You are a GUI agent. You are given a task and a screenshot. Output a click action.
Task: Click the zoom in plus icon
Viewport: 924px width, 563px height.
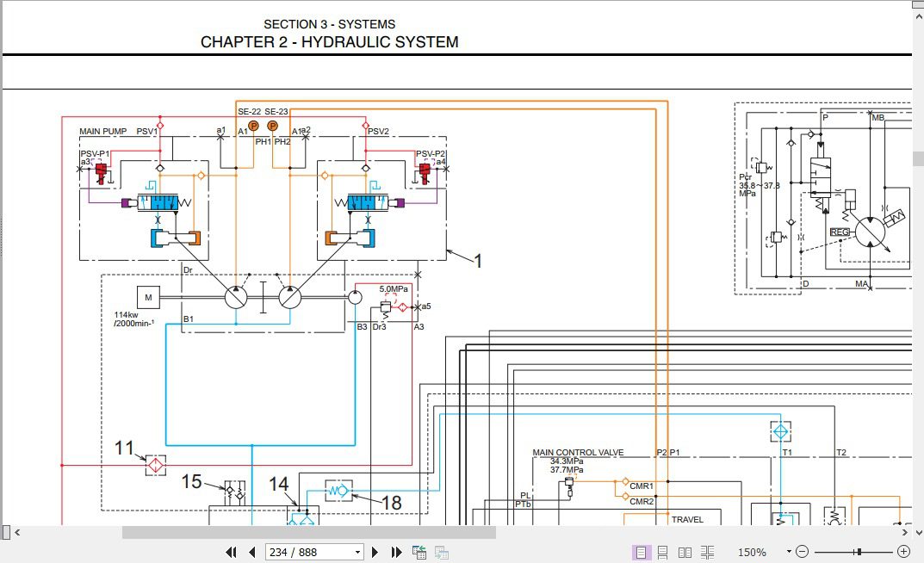(x=903, y=552)
